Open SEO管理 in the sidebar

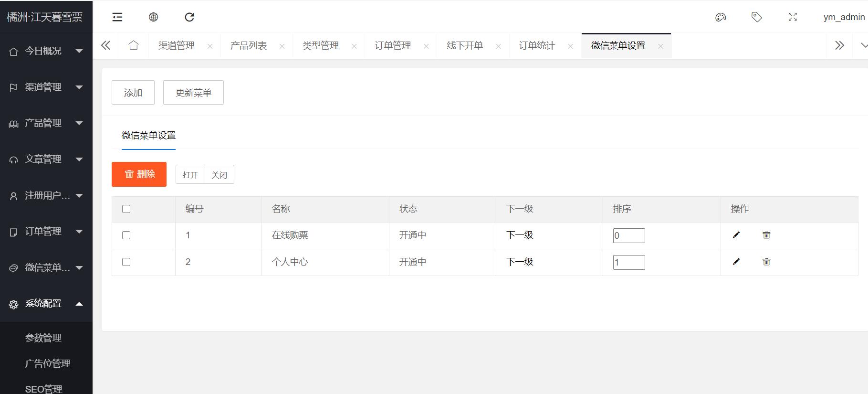pyautogui.click(x=44, y=389)
